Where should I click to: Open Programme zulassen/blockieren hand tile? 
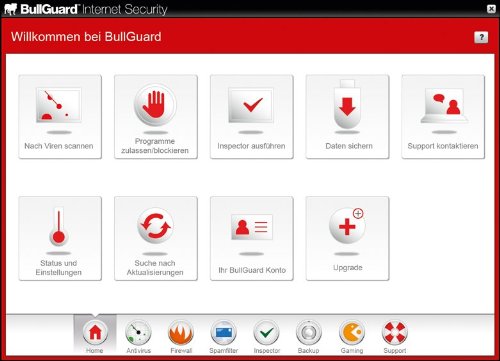click(156, 117)
